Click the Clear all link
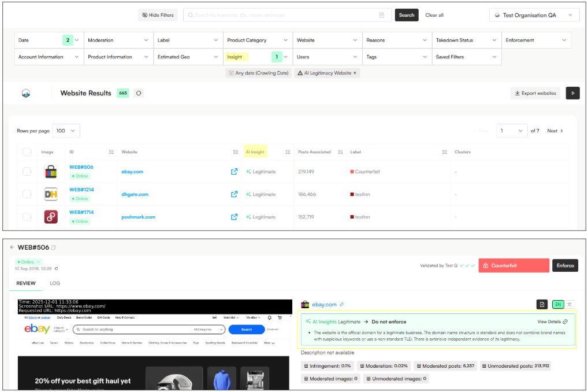Image resolution: width=588 pixels, height=392 pixels. click(434, 15)
